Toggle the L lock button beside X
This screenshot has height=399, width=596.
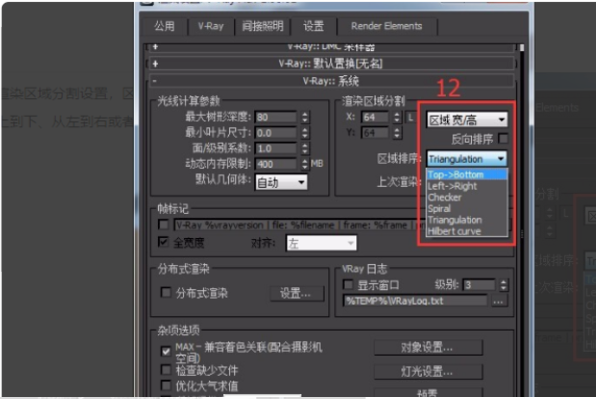pyautogui.click(x=411, y=117)
